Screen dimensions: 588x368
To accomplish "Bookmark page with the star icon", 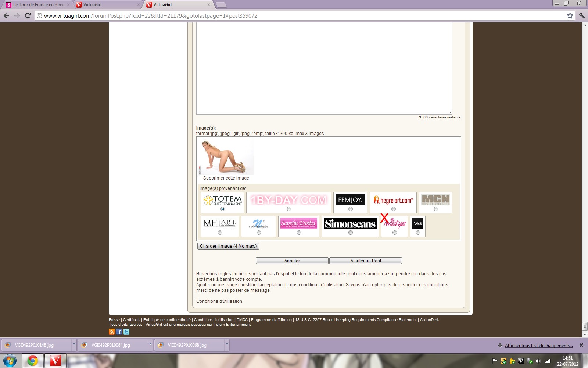I will click(570, 15).
